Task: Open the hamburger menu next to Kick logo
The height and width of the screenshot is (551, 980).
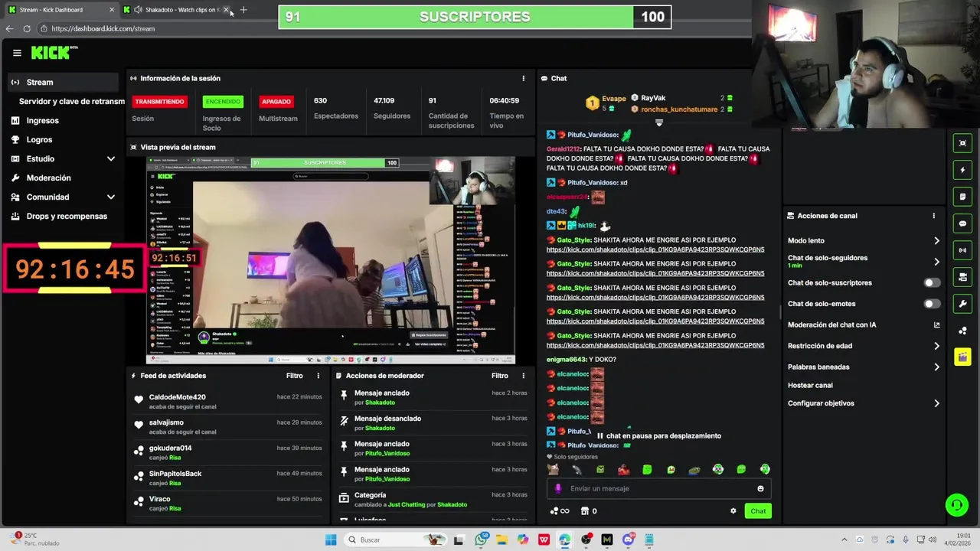Action: click(17, 53)
